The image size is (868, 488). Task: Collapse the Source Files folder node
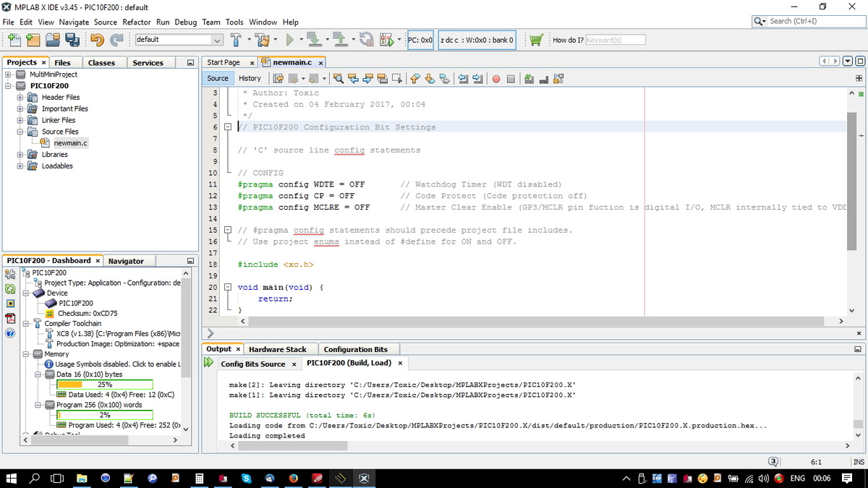(x=20, y=132)
